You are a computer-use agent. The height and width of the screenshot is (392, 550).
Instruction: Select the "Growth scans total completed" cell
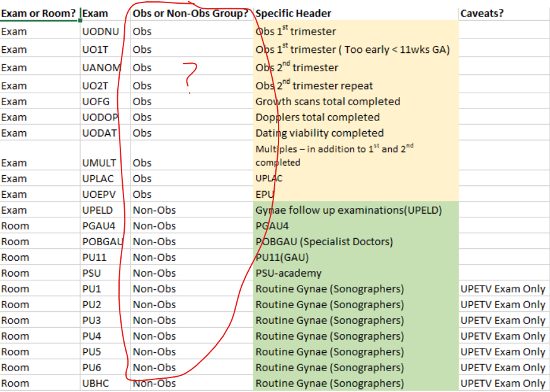(356, 101)
